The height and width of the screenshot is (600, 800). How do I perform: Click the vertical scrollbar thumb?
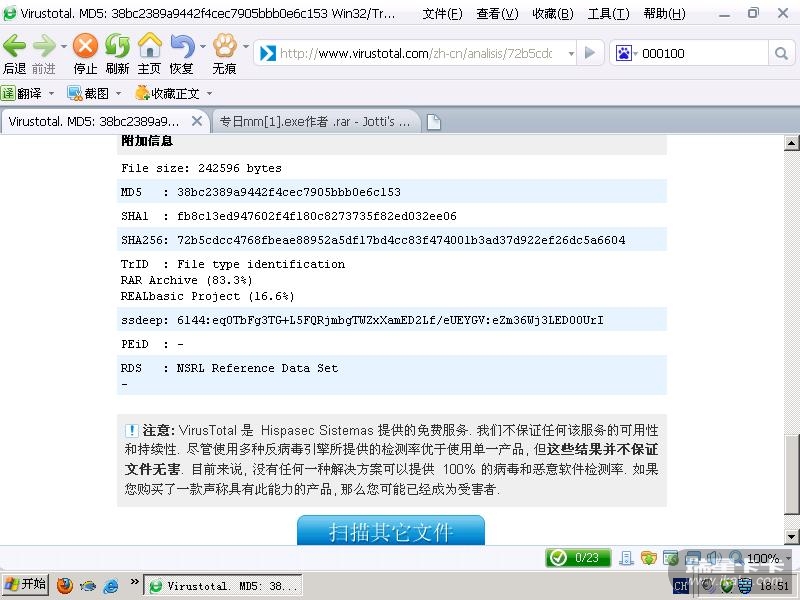click(791, 474)
